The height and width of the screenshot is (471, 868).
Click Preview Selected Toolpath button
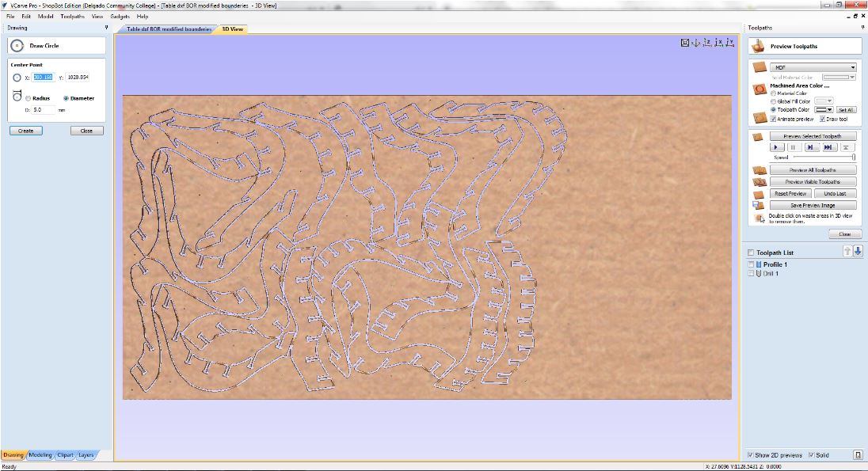[813, 136]
